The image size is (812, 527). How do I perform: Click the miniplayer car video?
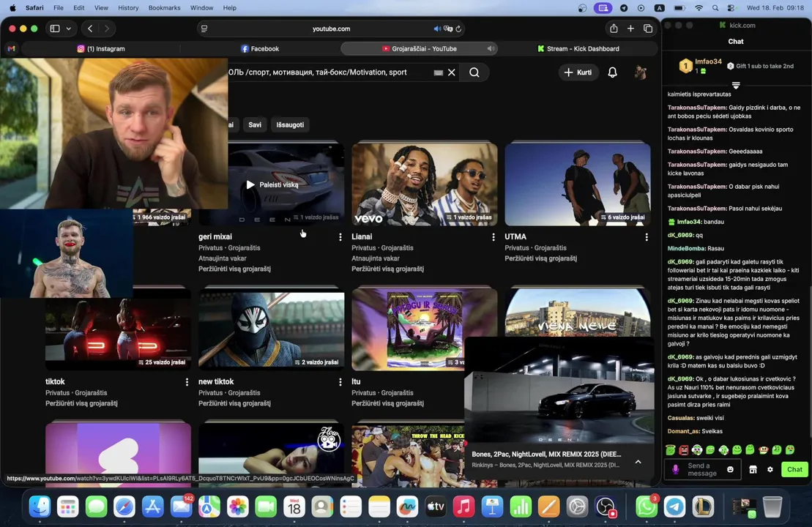point(559,391)
